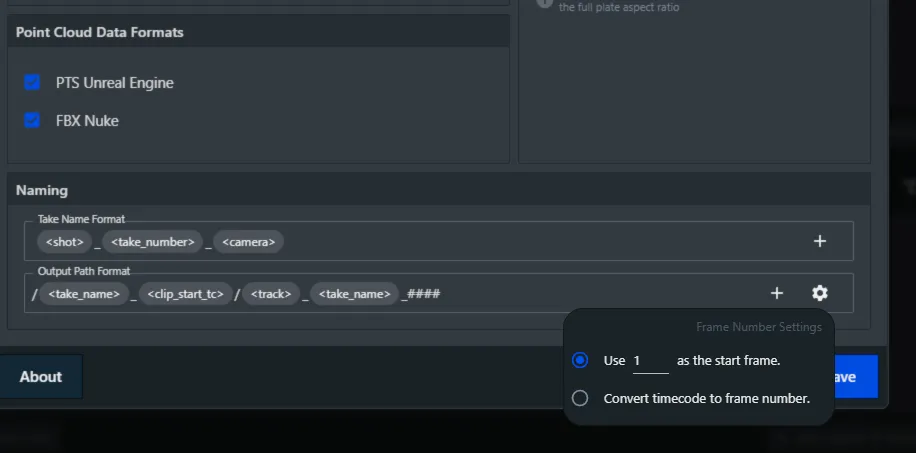Open Frame Number Settings gear icon

[x=820, y=293]
